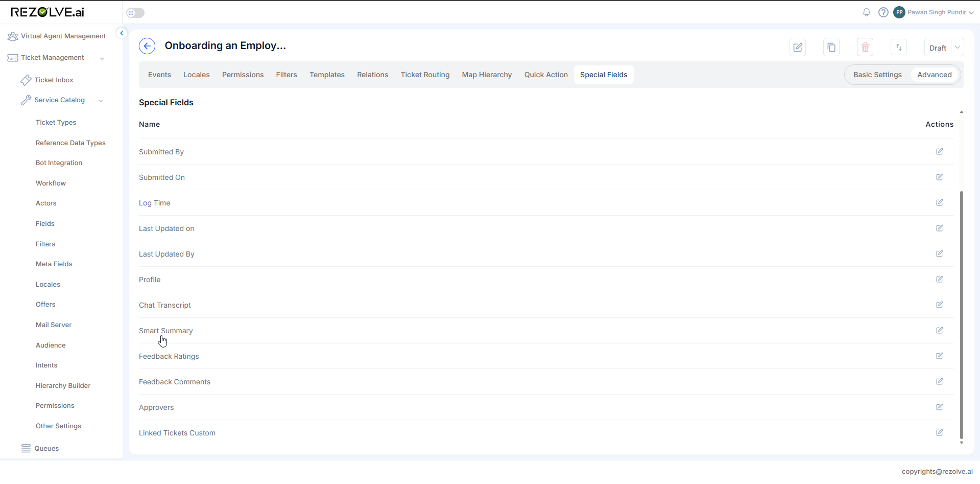The width and height of the screenshot is (980, 484).
Task: Open the Templates tab
Action: (327, 75)
